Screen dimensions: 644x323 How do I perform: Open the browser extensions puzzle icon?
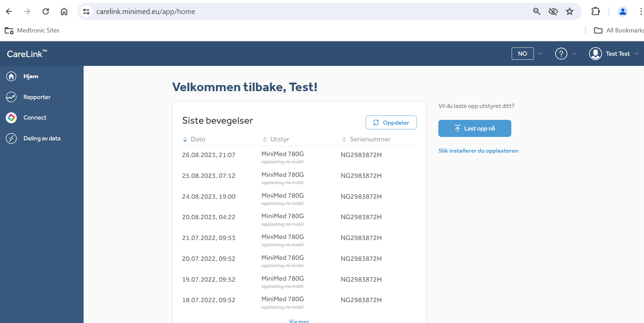pos(596,12)
